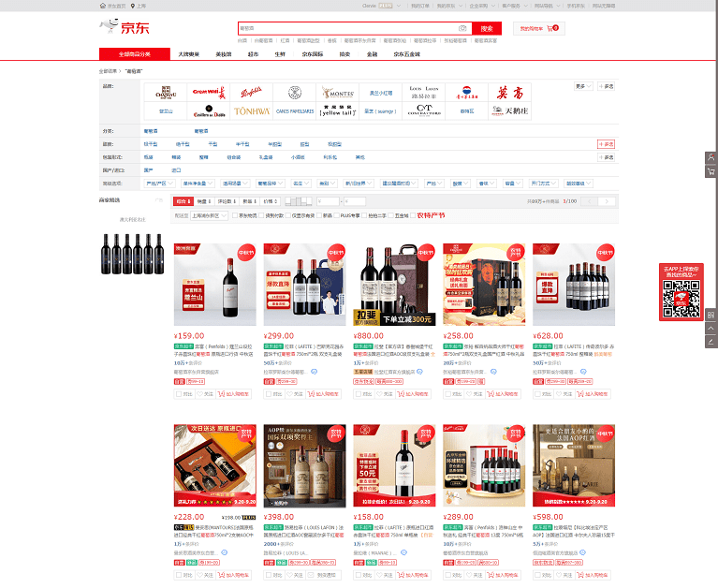Click customer chat icon on ¥880.00 product
Viewport: 718px width, 588px height.
[x=419, y=372]
